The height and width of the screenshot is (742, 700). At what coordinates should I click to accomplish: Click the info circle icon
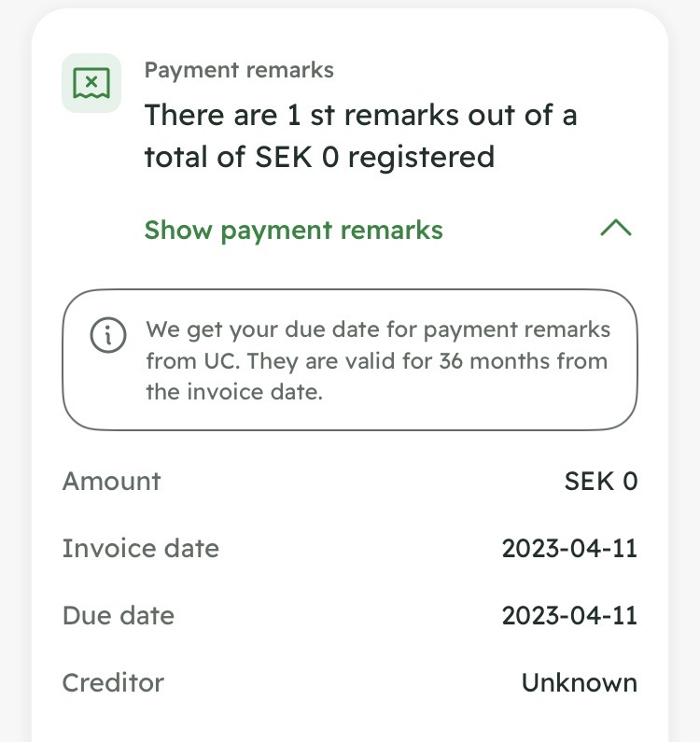pos(107,335)
